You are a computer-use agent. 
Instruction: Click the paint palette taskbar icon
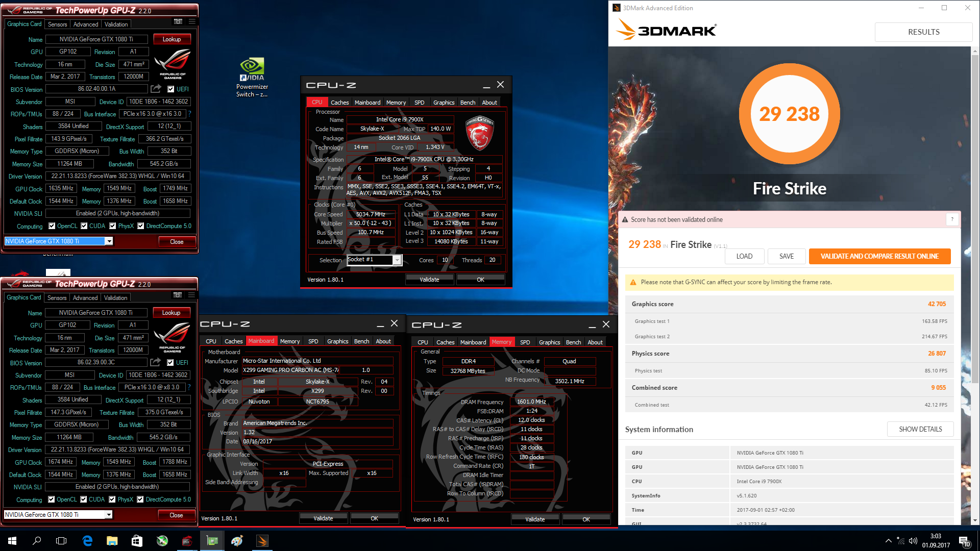click(237, 541)
